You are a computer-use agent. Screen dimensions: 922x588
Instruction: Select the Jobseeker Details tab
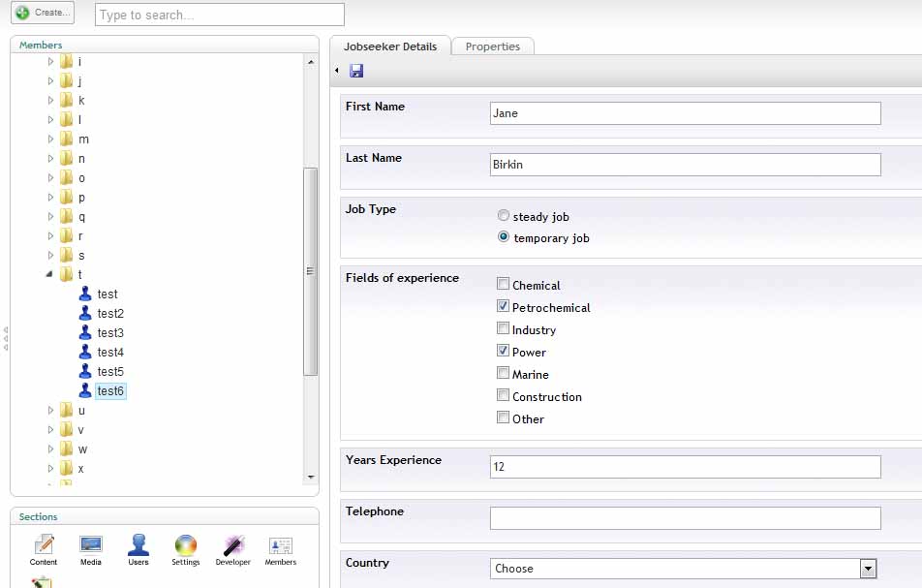point(390,46)
